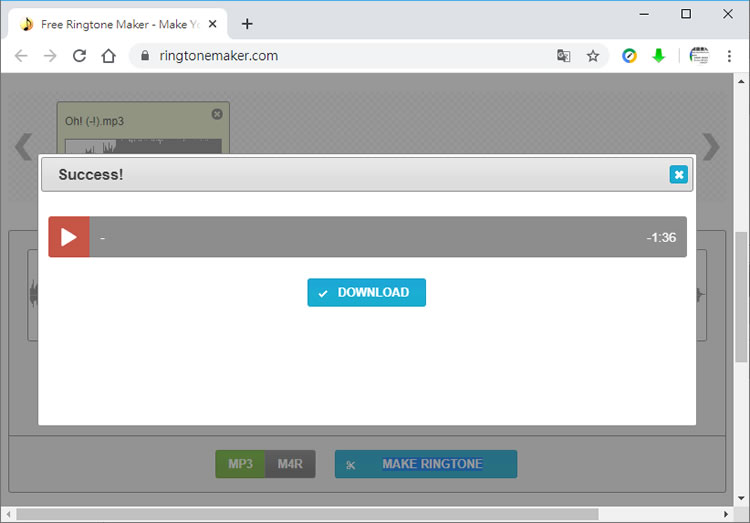750x523 pixels.
Task: Open Chrome three-dot menu
Action: [729, 56]
